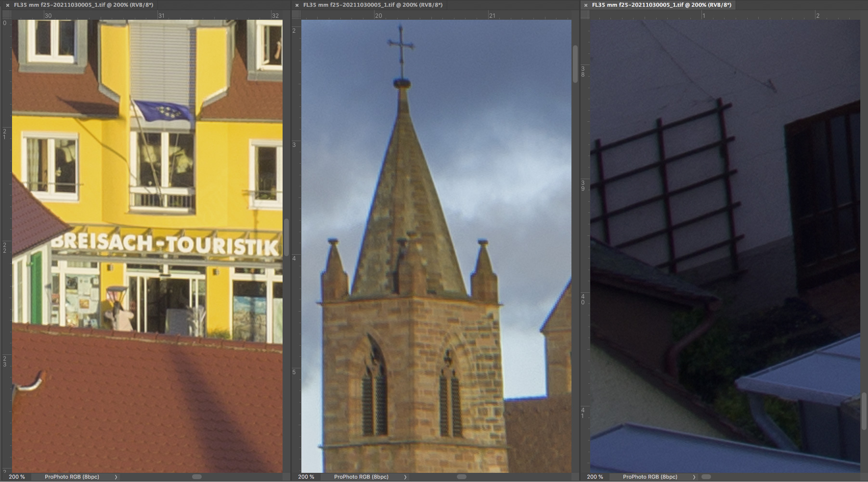The height and width of the screenshot is (482, 868).
Task: Close the right document tab
Action: point(585,5)
